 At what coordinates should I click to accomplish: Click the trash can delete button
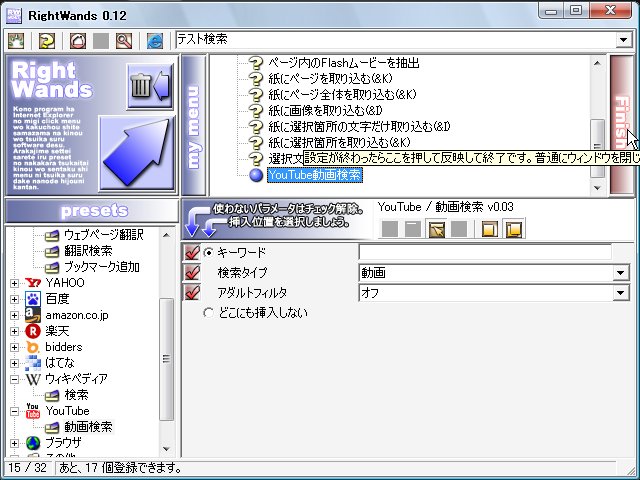click(150, 86)
